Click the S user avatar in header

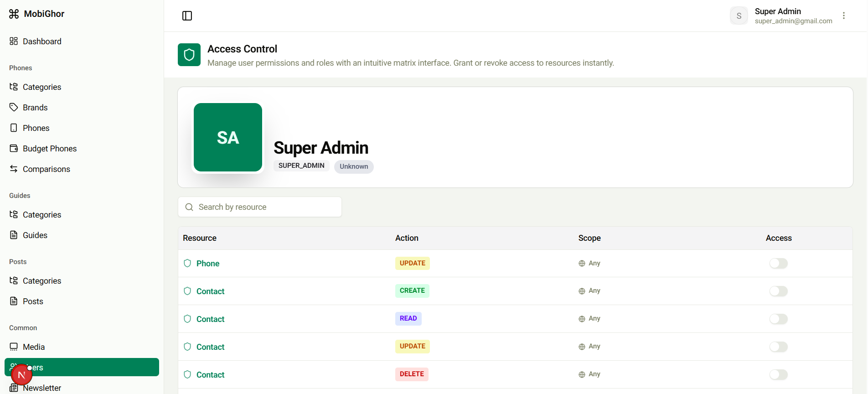click(x=739, y=16)
